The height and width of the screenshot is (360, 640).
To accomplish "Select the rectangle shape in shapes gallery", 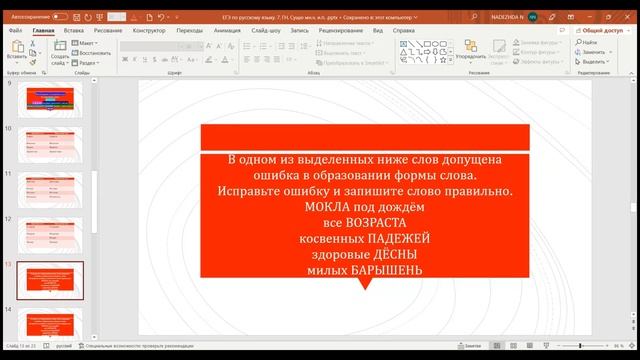I will click(427, 44).
